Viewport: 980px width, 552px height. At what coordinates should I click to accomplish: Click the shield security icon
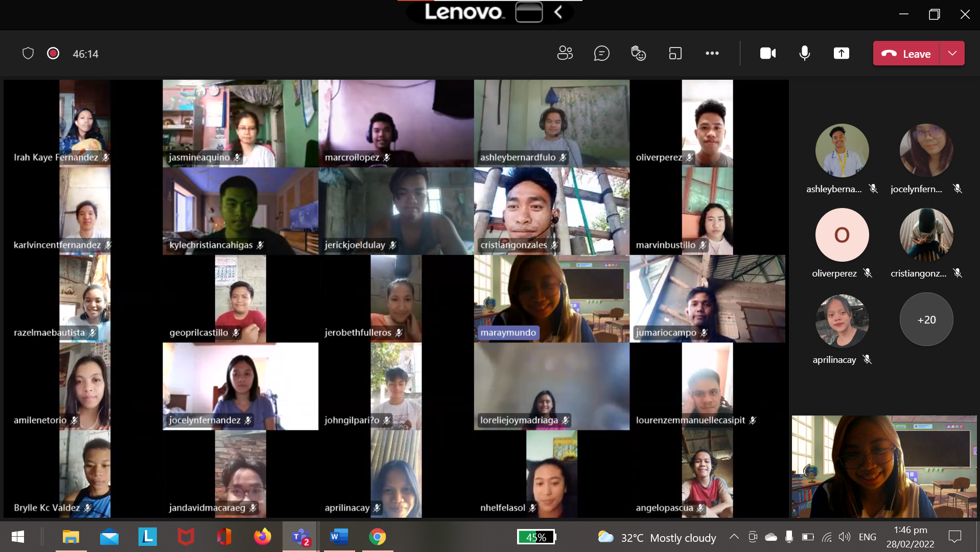pyautogui.click(x=28, y=53)
